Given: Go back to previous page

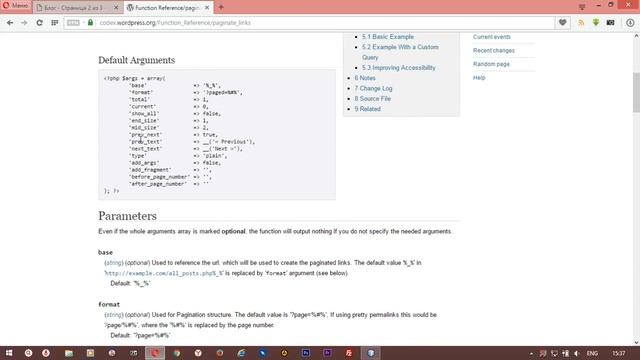Looking at the screenshot, I should (10, 23).
